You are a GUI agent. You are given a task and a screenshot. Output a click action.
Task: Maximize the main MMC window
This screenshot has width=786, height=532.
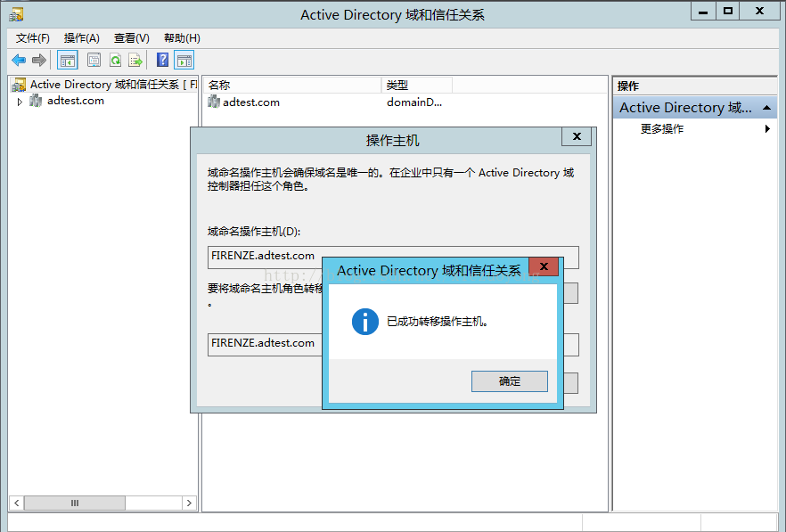728,11
